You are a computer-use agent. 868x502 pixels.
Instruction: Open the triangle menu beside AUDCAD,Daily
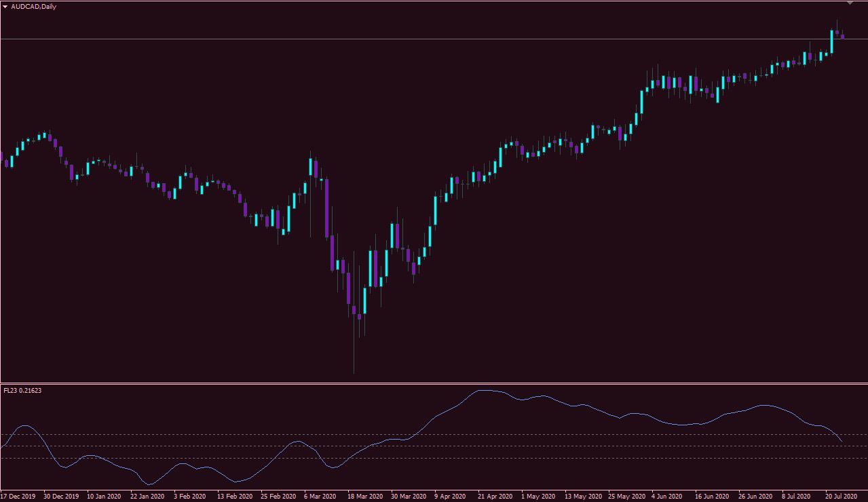(5, 6)
